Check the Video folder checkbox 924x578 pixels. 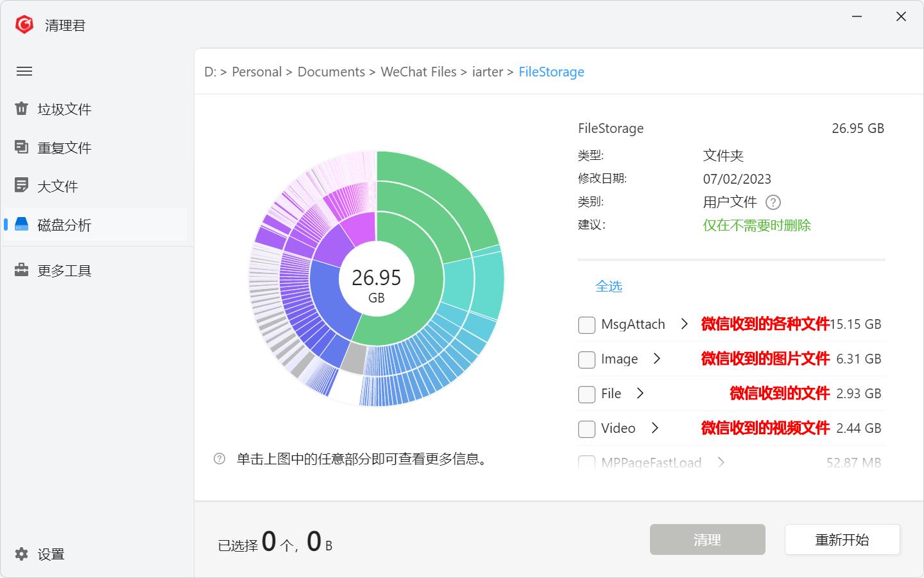point(586,428)
